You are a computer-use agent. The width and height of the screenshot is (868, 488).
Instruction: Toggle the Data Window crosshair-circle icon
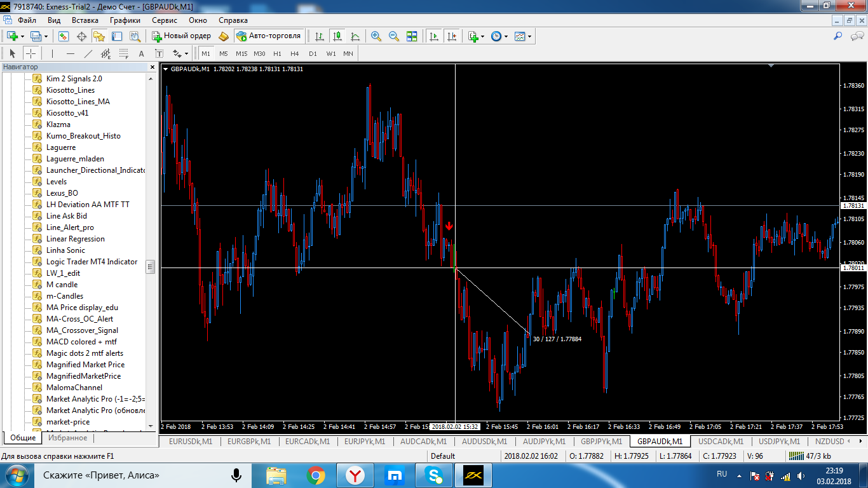[x=81, y=36]
